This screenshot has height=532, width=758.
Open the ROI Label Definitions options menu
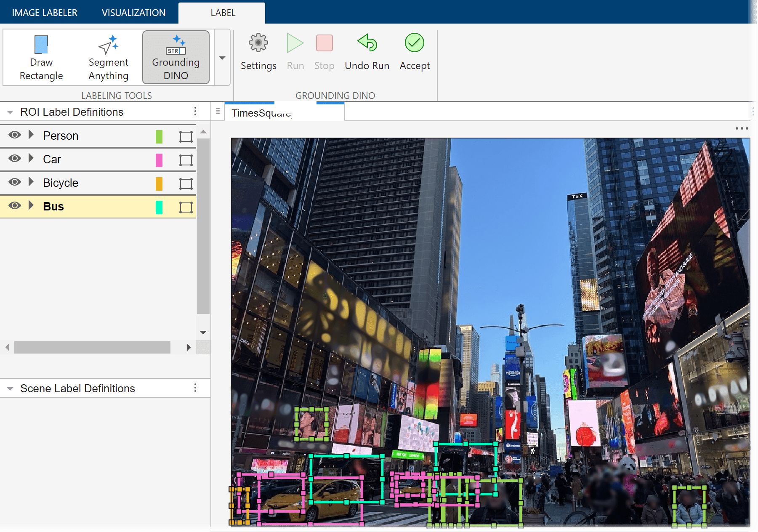195,111
